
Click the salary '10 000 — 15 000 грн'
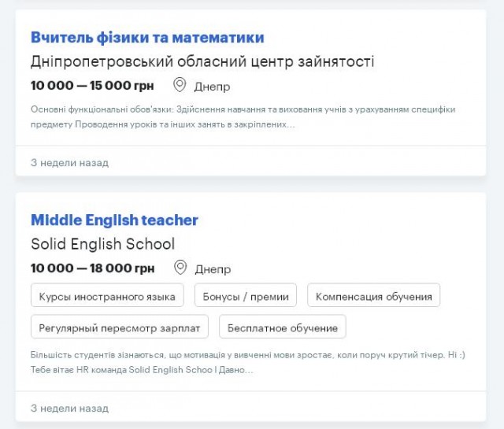(x=92, y=86)
